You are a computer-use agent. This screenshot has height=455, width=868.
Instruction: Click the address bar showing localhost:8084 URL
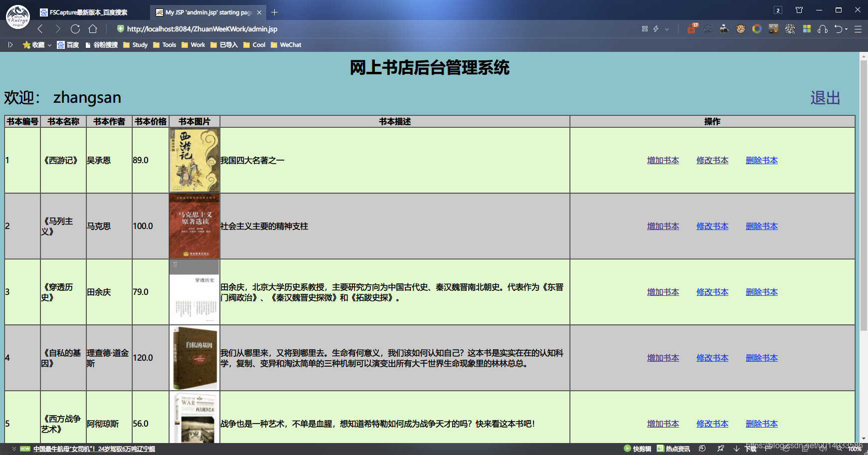(202, 29)
